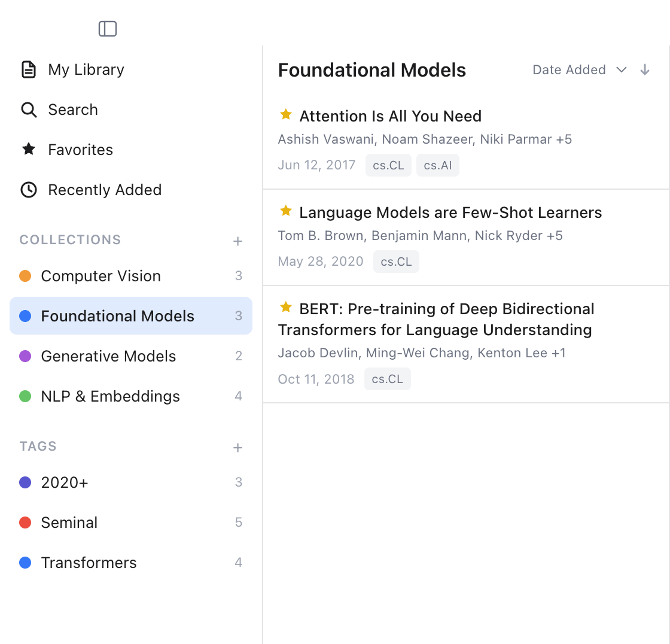Switch to the NLP & Embeddings collection
Screen dimensions: 670x644
tap(110, 396)
